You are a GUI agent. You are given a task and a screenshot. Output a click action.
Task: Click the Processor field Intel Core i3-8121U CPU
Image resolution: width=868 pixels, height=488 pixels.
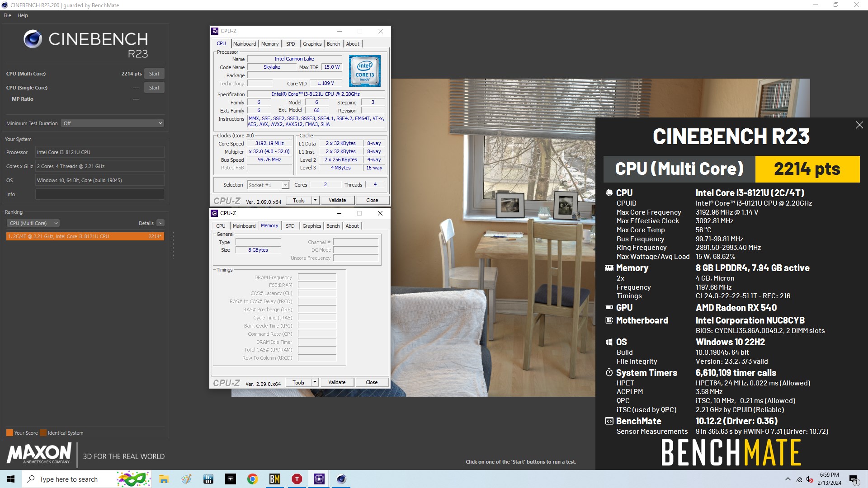(100, 152)
